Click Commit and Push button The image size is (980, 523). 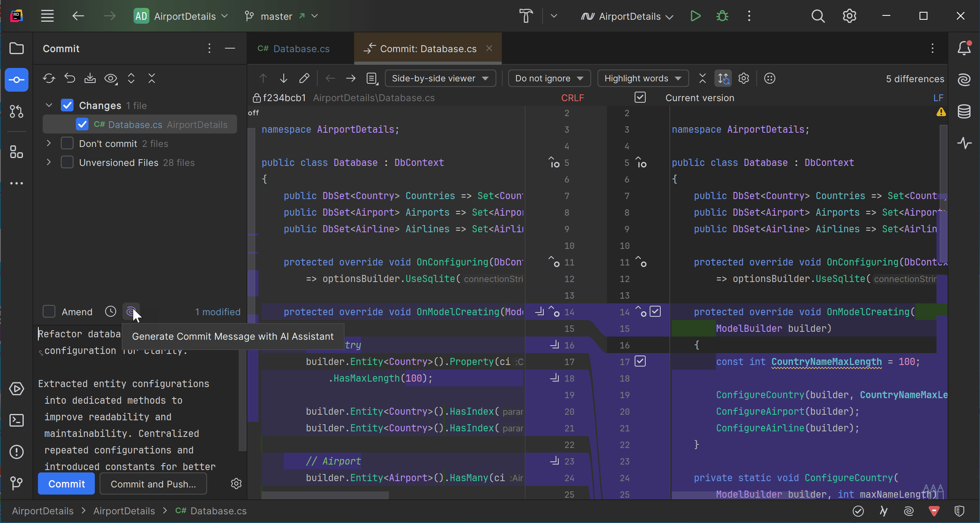tap(153, 484)
